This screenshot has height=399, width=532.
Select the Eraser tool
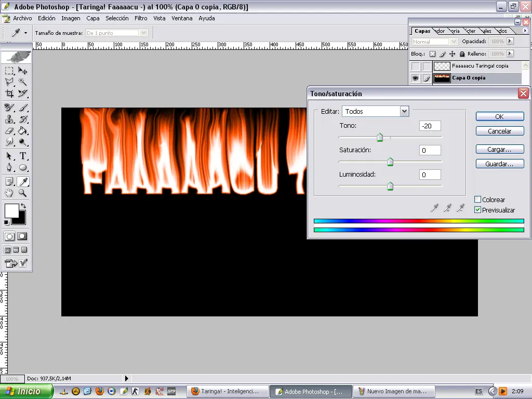point(9,130)
